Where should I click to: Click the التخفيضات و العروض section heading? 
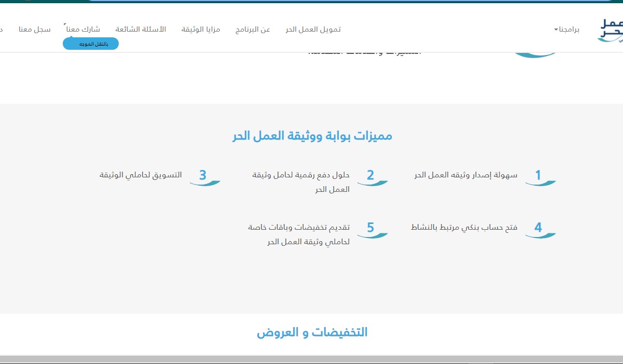[312, 332]
